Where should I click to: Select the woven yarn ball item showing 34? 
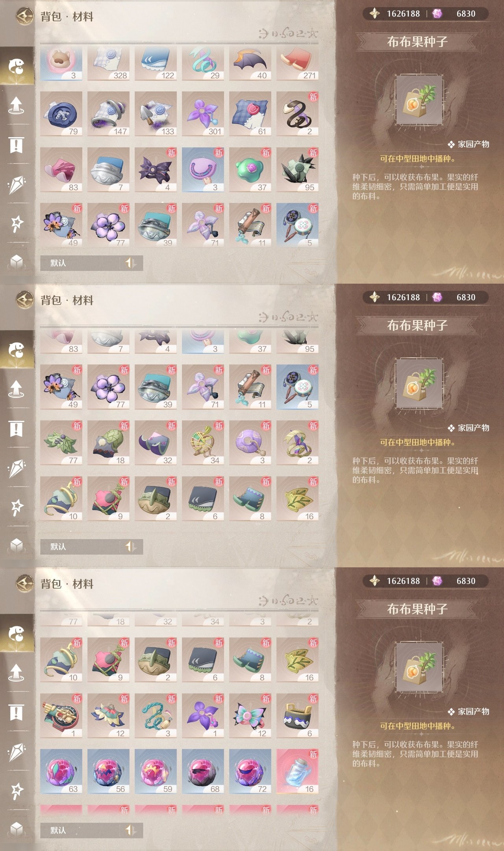click(203, 442)
